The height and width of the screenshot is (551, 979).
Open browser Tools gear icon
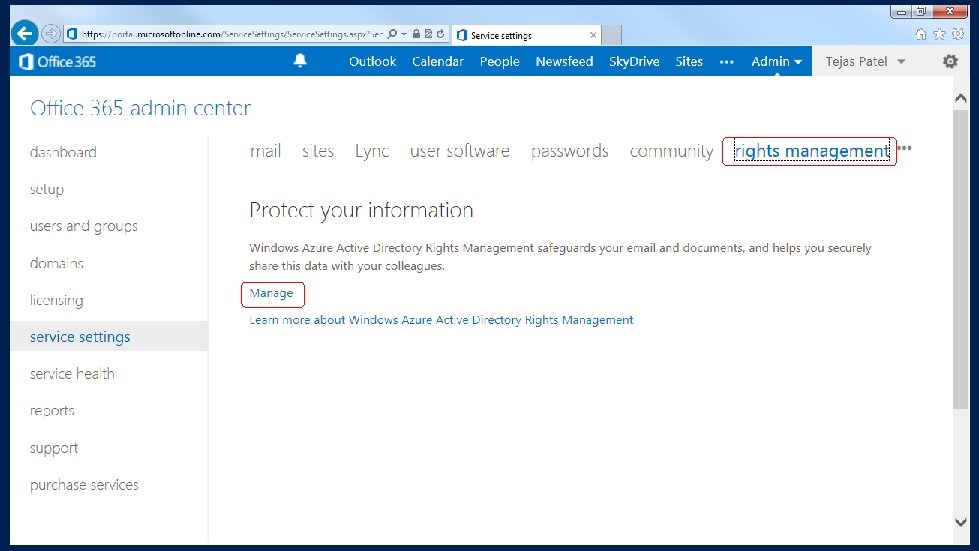958,34
